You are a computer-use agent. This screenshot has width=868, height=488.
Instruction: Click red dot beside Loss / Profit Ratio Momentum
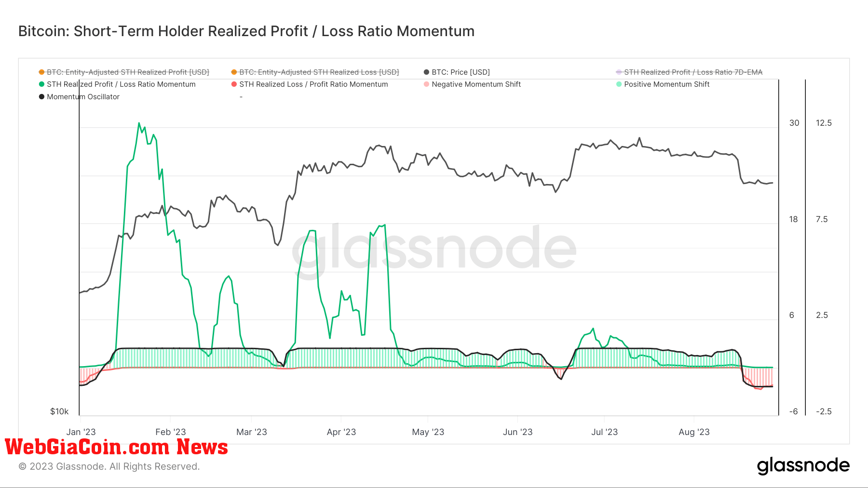click(x=234, y=84)
